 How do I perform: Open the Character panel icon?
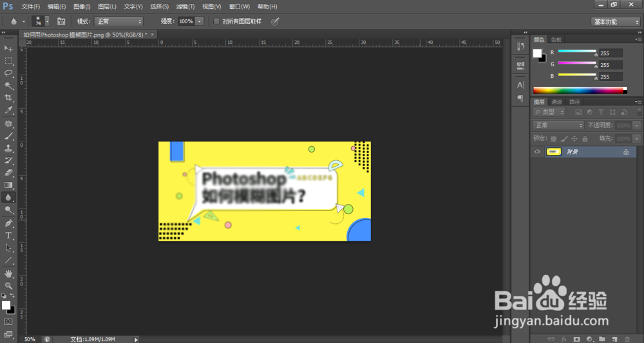click(x=520, y=85)
